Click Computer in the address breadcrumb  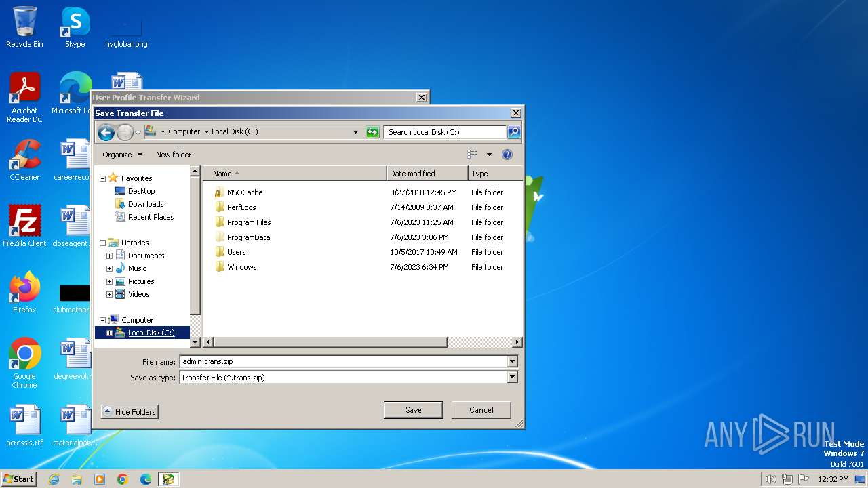(184, 132)
